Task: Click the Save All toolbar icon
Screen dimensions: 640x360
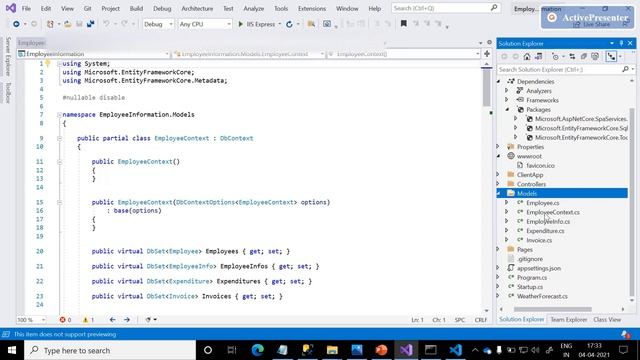Action: click(90, 24)
